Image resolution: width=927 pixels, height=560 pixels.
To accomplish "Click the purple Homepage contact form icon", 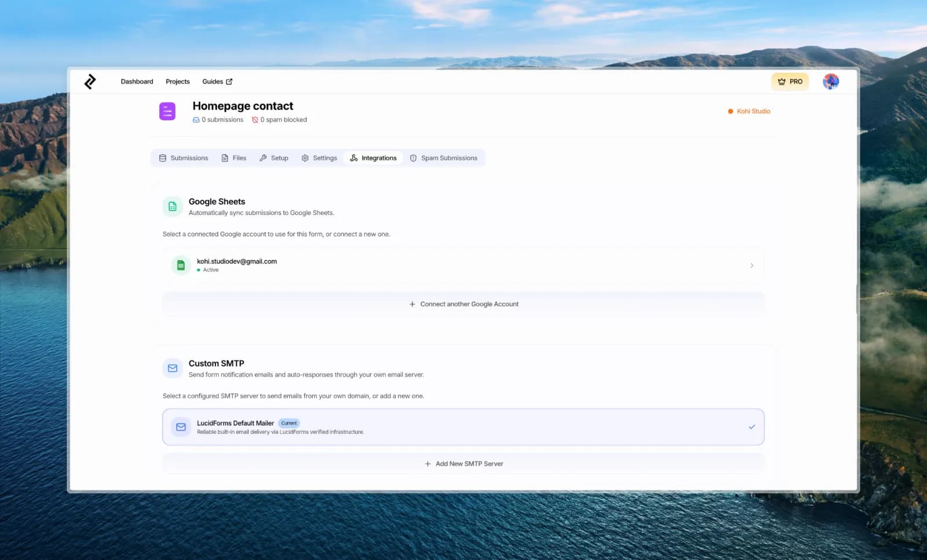I will tap(167, 111).
